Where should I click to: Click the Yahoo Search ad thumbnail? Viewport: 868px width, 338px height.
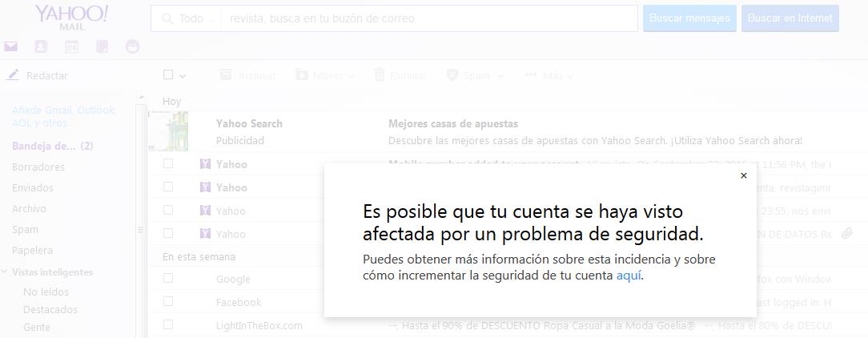(169, 131)
